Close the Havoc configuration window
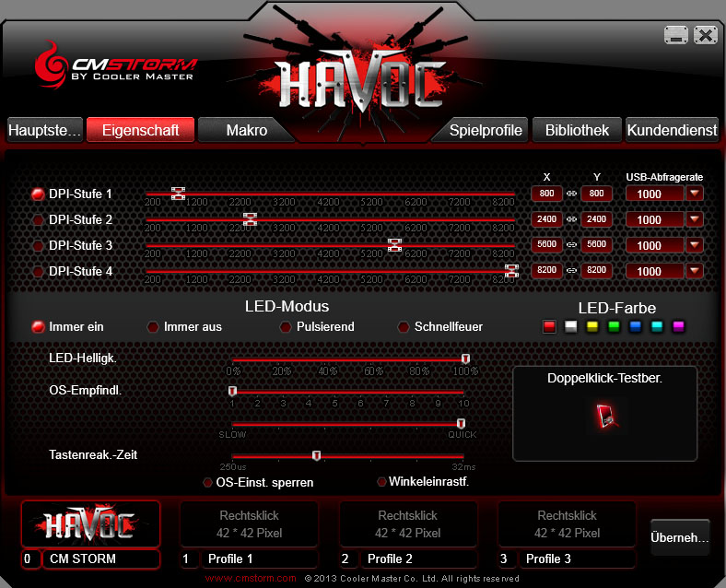Screen dimensions: 726x588 tap(705, 35)
